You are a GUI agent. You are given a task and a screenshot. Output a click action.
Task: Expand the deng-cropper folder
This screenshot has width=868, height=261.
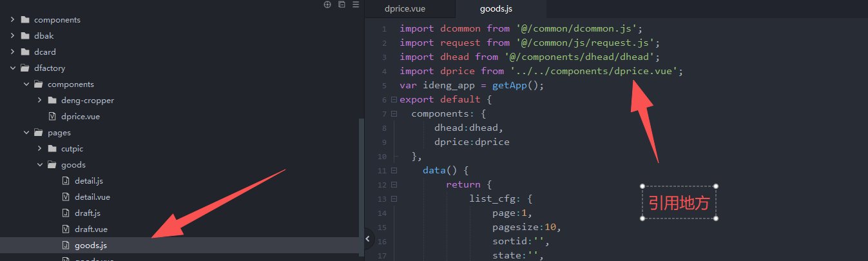pos(39,101)
